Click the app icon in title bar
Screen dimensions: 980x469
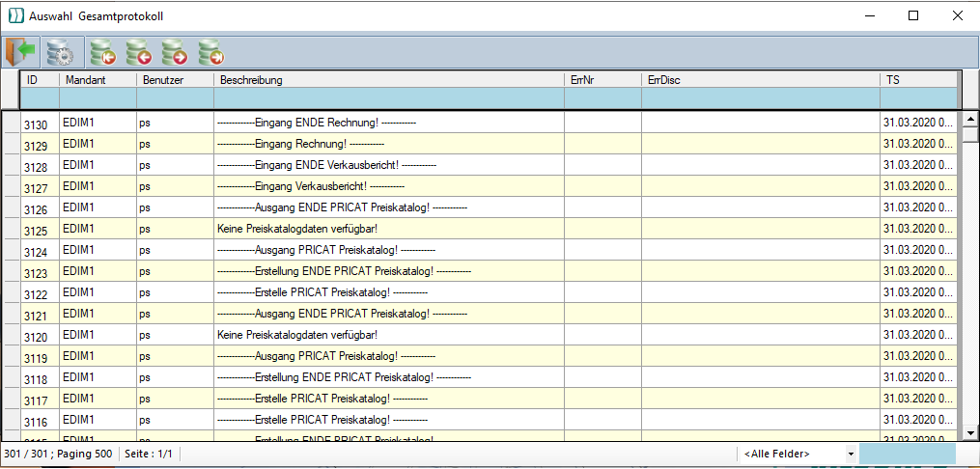point(14,15)
